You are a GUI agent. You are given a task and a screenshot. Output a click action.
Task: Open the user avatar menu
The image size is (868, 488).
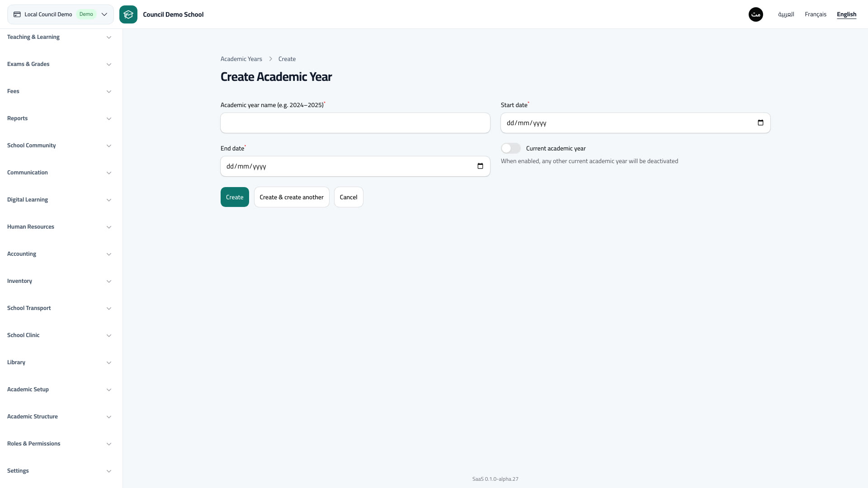pyautogui.click(x=756, y=14)
